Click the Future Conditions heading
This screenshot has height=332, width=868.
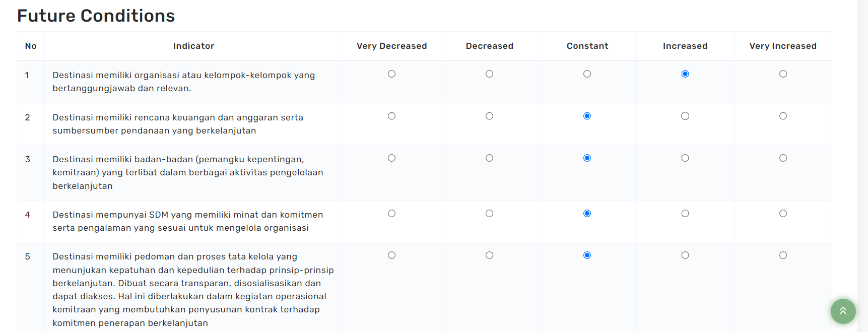pos(96,16)
